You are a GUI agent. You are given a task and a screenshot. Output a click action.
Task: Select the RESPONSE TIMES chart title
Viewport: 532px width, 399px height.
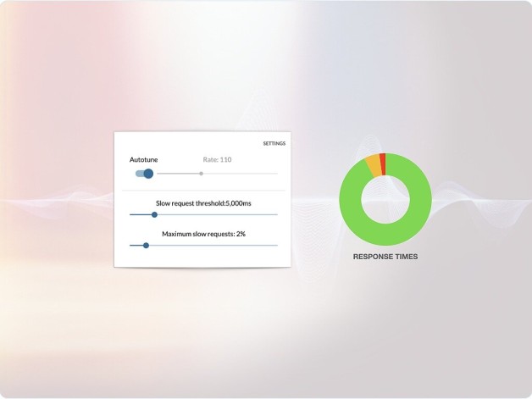385,257
